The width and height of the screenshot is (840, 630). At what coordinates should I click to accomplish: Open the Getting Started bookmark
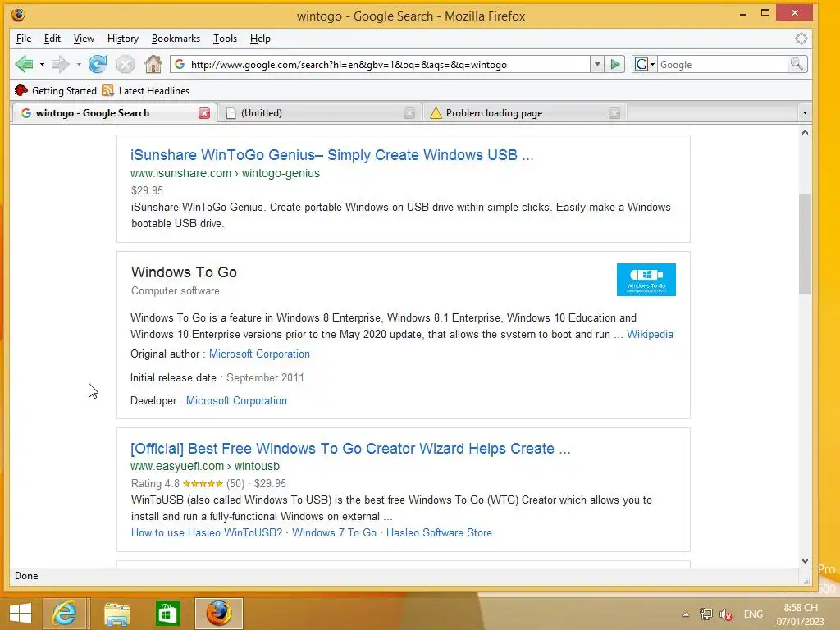click(x=56, y=90)
